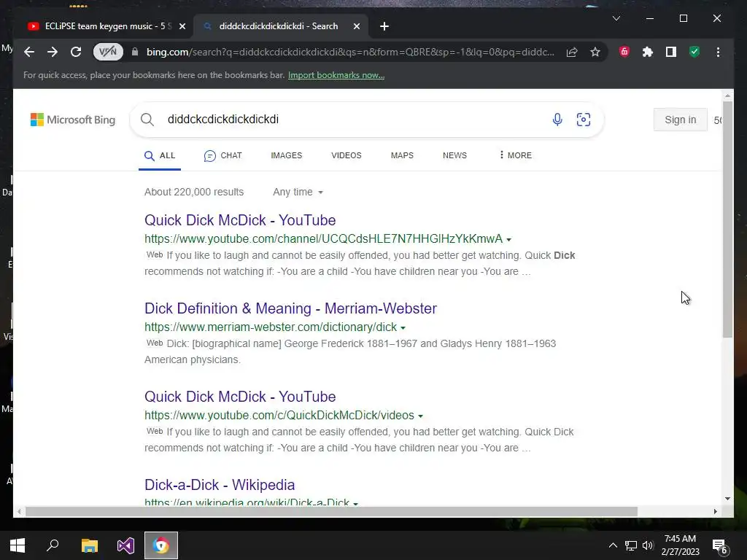Close the ECLiPSE team keygen music tab
Screen dimensions: 747x560
(x=182, y=26)
